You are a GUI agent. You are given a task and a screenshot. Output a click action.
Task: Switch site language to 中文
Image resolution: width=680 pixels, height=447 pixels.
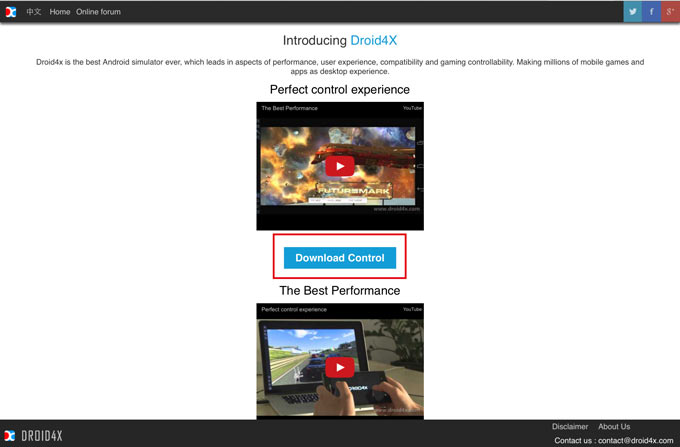tap(33, 12)
